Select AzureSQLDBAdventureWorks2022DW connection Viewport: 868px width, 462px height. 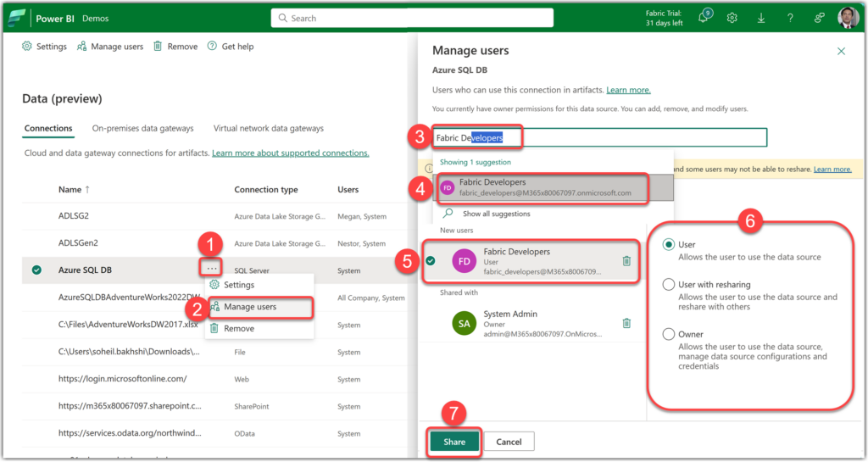coord(129,297)
